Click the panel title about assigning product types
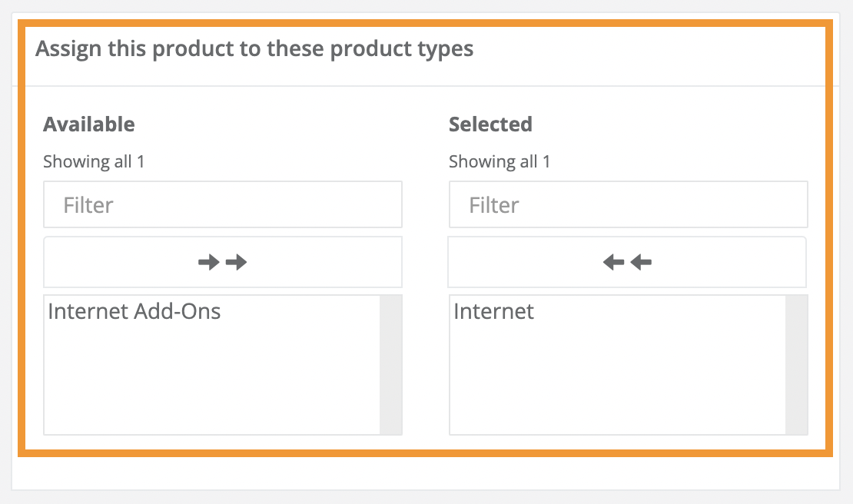The image size is (853, 504). point(254,48)
